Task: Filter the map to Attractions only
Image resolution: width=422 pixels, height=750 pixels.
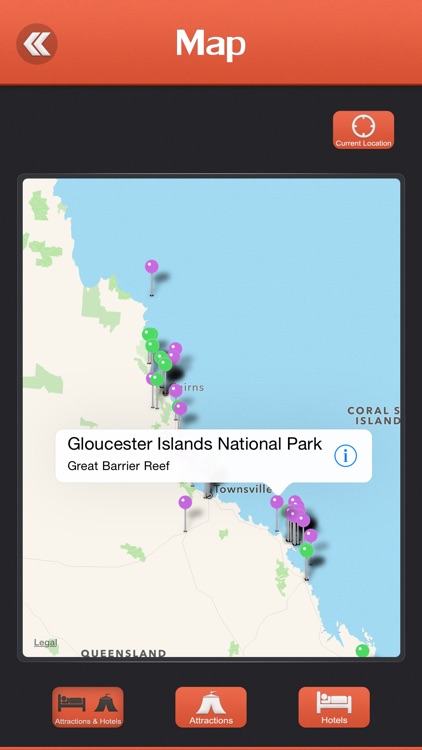Action: (x=211, y=707)
